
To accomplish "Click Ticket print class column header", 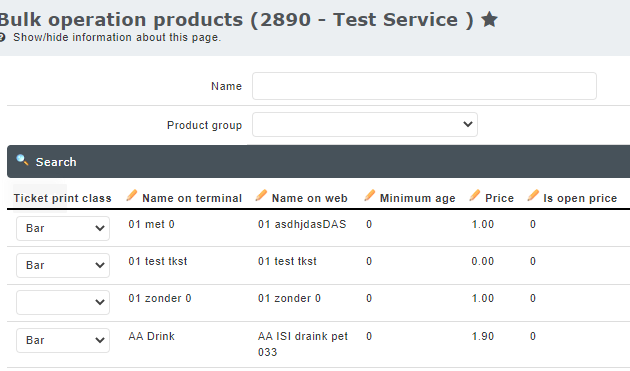I will click(x=62, y=198).
